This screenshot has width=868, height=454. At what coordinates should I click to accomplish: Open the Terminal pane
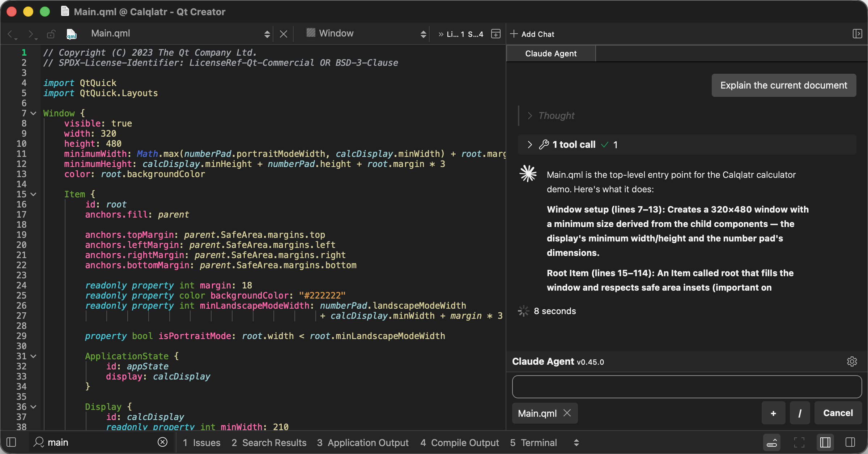point(533,442)
